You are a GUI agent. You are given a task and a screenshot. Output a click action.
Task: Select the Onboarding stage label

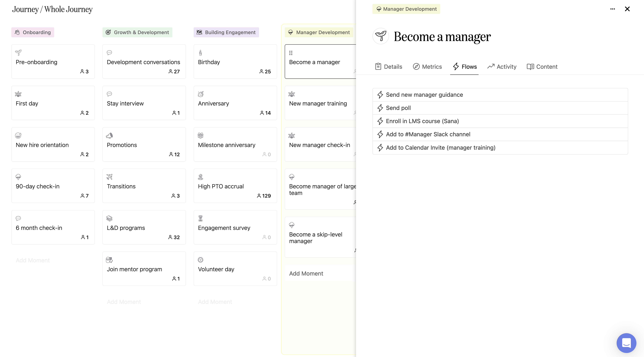(x=33, y=32)
